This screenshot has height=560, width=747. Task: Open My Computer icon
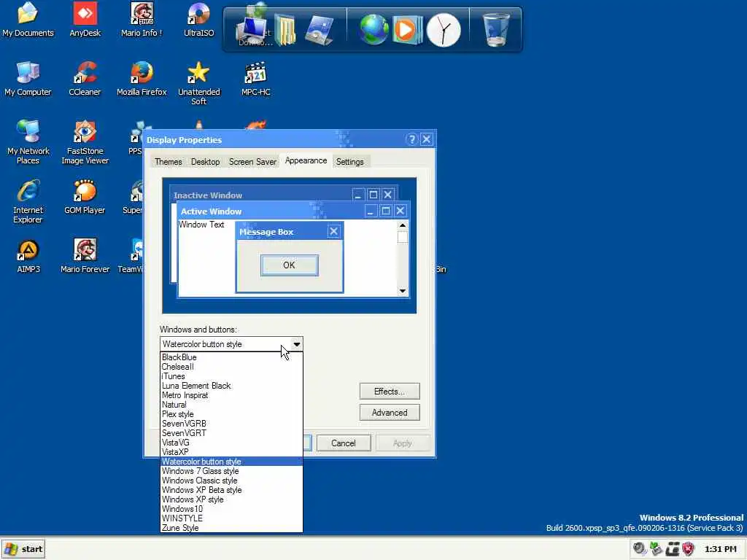tap(28, 79)
